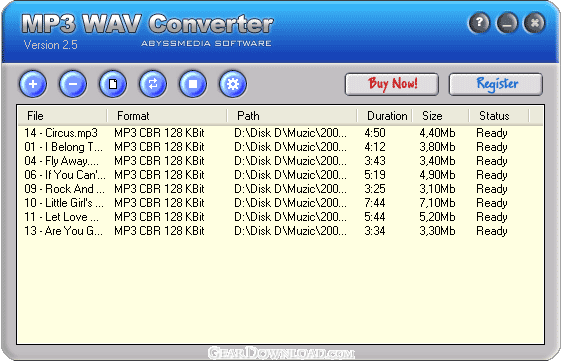The width and height of the screenshot is (562, 361).
Task: Select the 11 - Let Love ... row
Action: (281, 217)
